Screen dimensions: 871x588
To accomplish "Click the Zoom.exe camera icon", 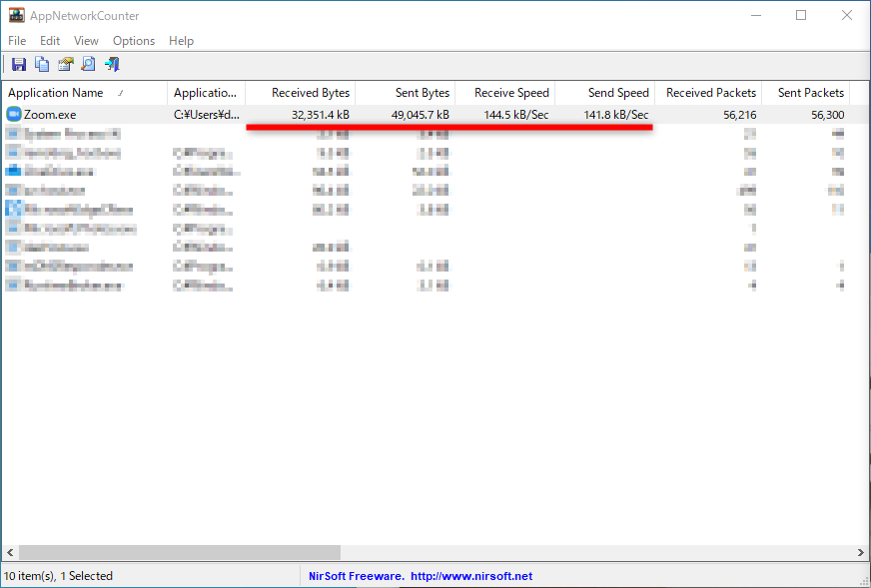I will tap(14, 115).
